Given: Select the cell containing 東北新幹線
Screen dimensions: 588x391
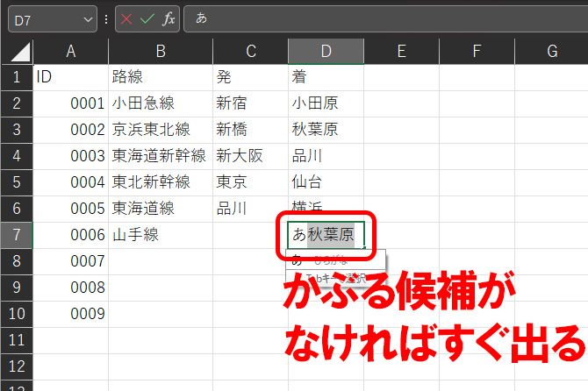Looking at the screenshot, I should click(161, 182).
